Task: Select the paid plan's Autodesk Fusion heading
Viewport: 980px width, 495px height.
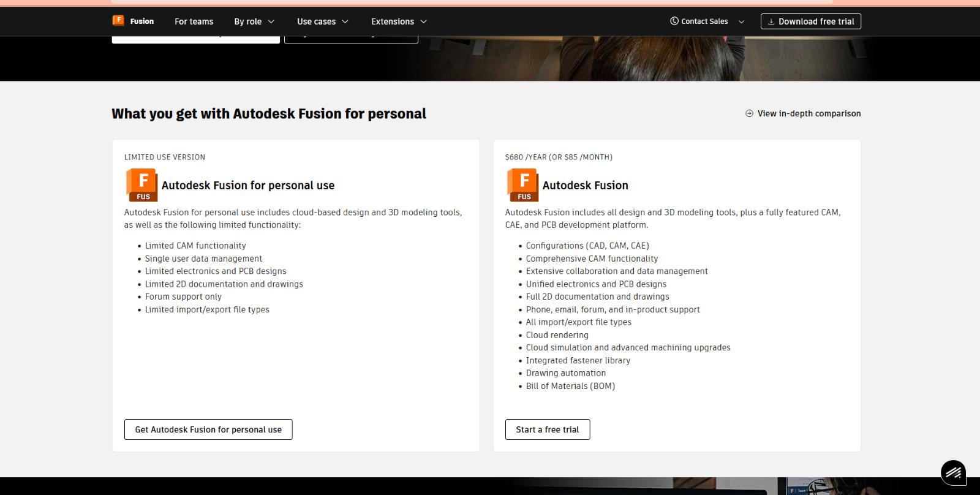Action: point(585,185)
